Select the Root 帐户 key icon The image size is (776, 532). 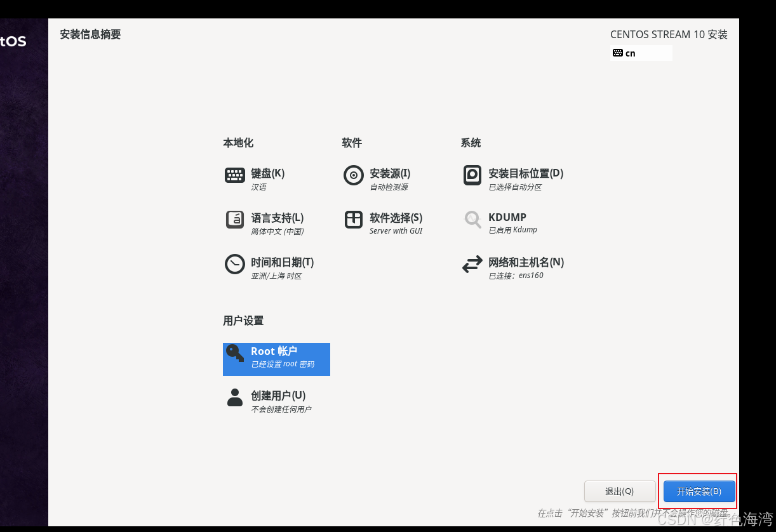coord(235,353)
